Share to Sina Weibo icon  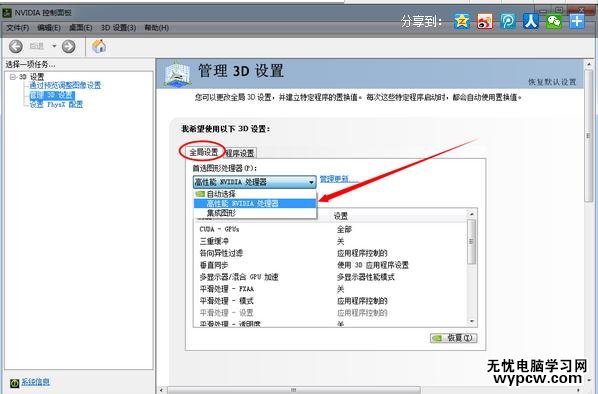(x=485, y=21)
